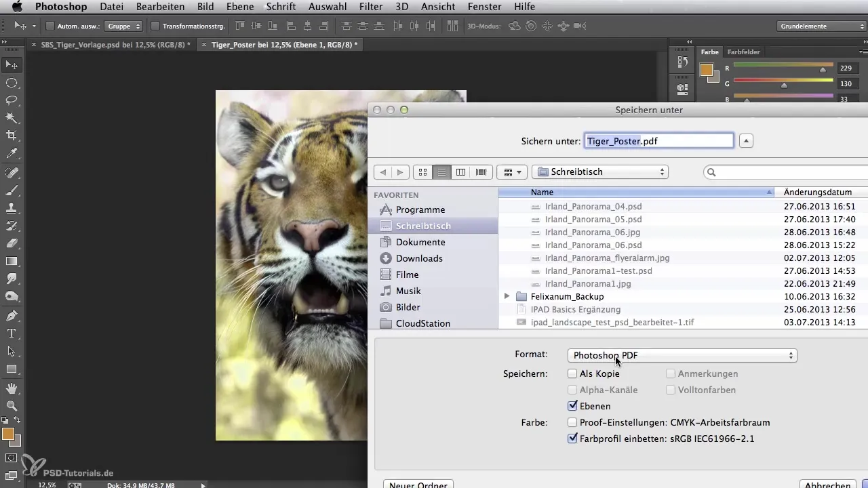Select the Brush tool

[12, 190]
